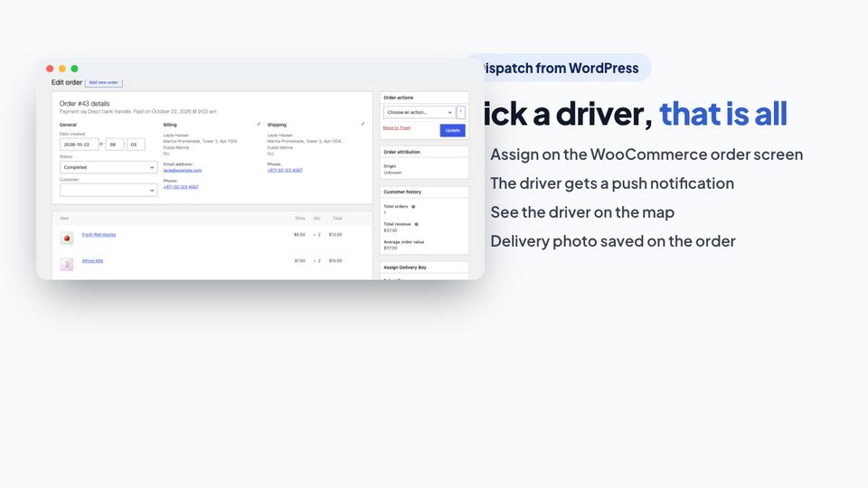868x488 pixels.
Task: Click 'Assign on the WooCommerce order screen' text
Action: (646, 155)
